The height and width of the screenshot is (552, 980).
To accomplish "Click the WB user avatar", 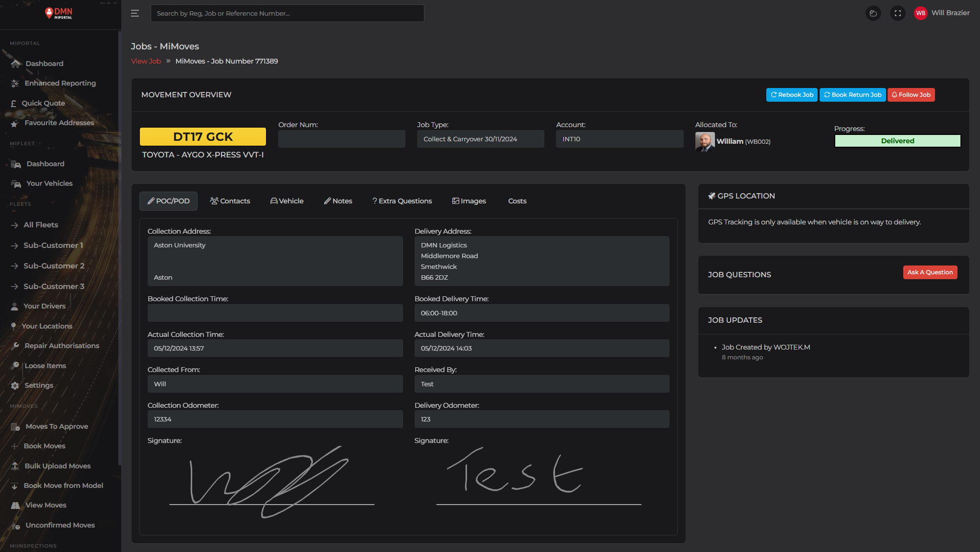I will 920,13.
